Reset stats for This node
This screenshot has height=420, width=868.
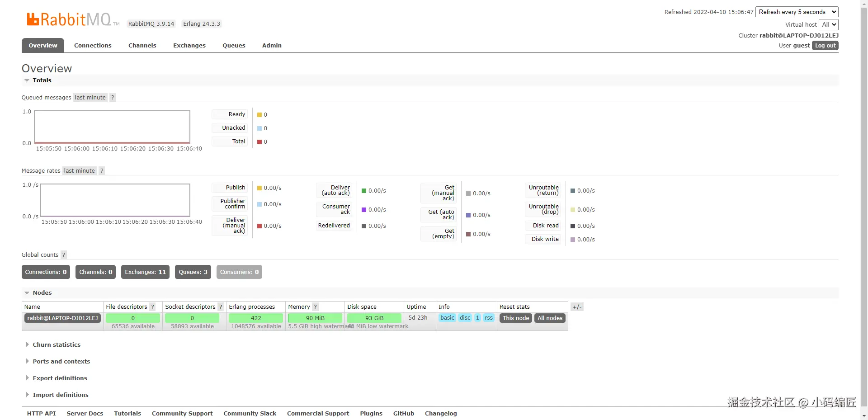tap(516, 318)
